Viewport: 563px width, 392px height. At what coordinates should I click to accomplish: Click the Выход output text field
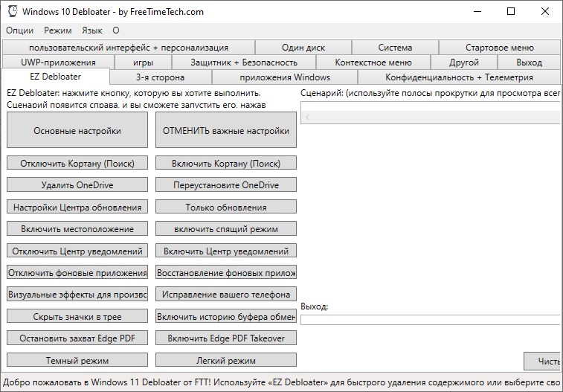click(x=430, y=320)
